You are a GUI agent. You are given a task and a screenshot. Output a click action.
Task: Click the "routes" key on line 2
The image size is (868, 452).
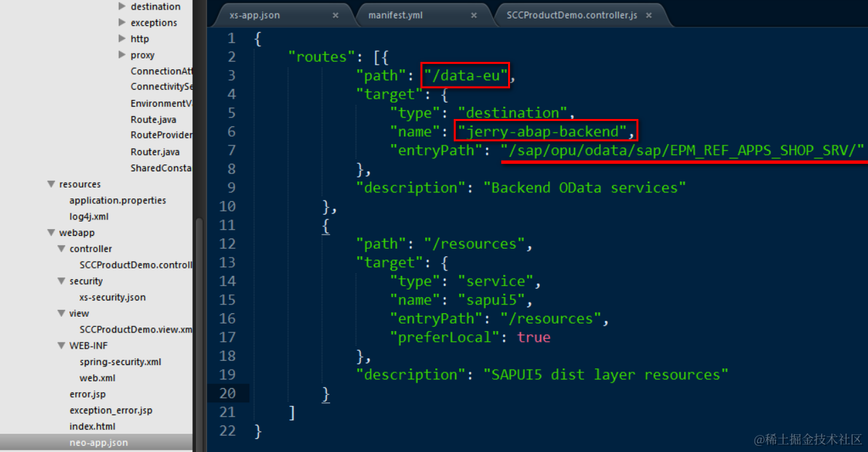pyautogui.click(x=321, y=56)
